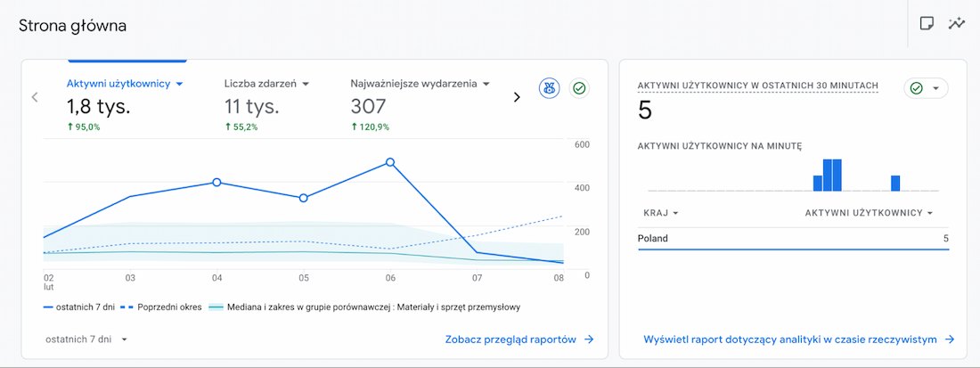Click the green data quality checkmark icon
Screen dimensions: 980x368
[580, 88]
